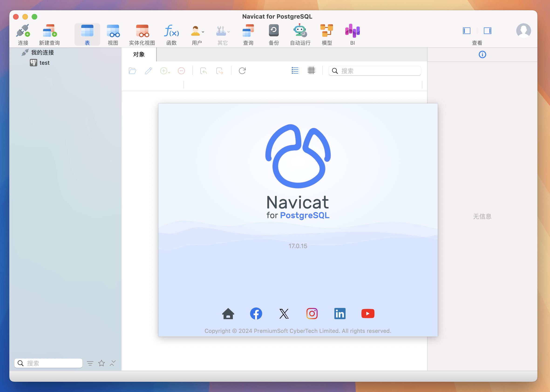Select the test database
Image resolution: width=550 pixels, height=392 pixels.
pos(44,62)
